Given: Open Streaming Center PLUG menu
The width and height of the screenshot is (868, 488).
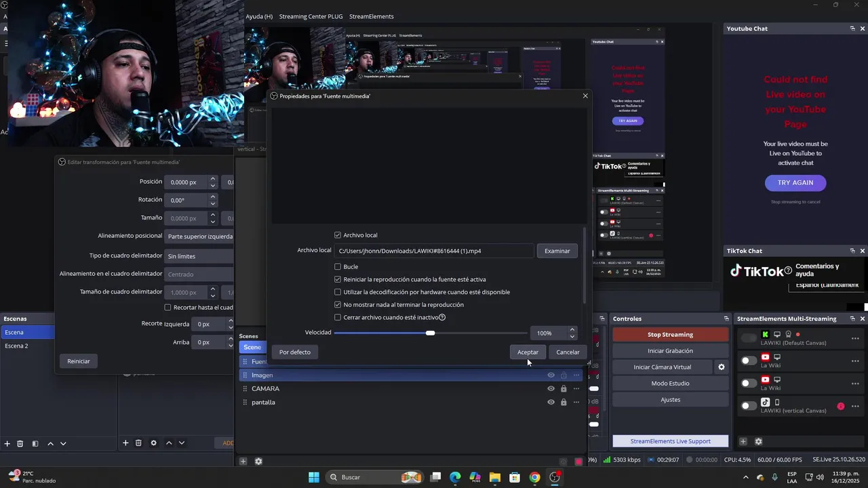Looking at the screenshot, I should coord(311,16).
